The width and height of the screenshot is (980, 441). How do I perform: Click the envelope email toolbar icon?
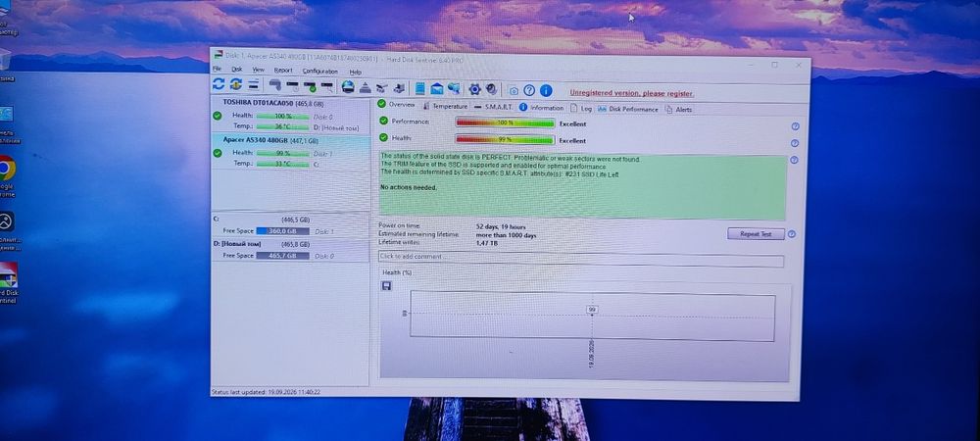pos(437,89)
